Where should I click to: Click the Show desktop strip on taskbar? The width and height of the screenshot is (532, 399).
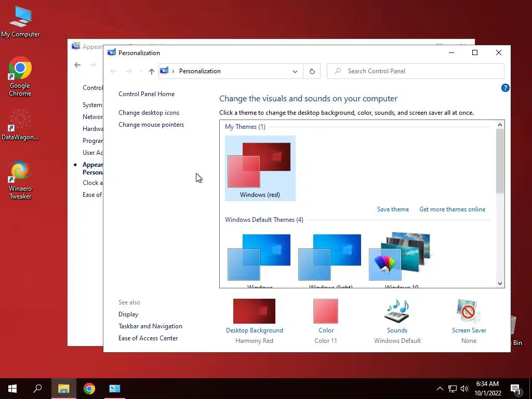(530, 389)
